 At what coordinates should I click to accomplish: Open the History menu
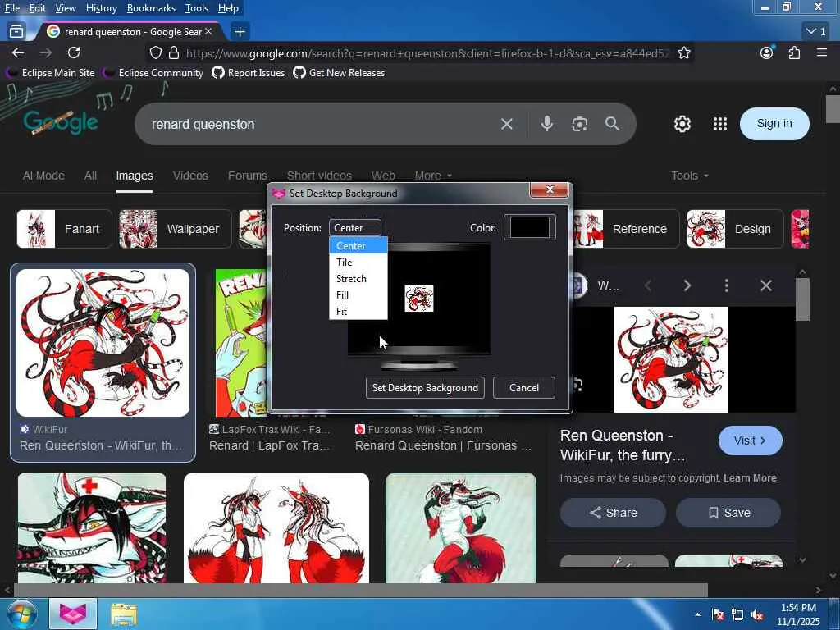click(101, 8)
